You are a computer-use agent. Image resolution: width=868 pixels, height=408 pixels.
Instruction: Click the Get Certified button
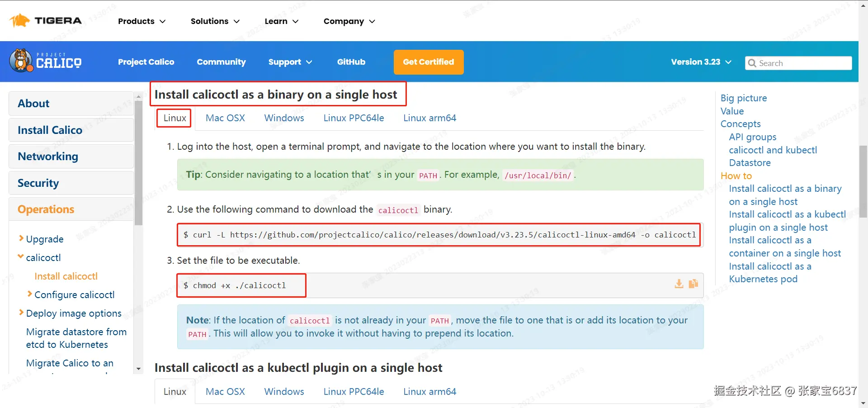coord(429,62)
